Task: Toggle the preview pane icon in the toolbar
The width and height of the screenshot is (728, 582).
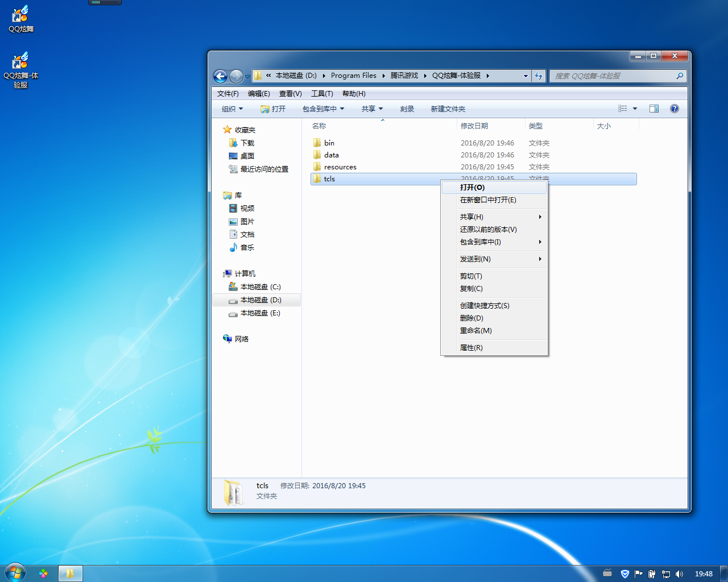Action: 654,109
